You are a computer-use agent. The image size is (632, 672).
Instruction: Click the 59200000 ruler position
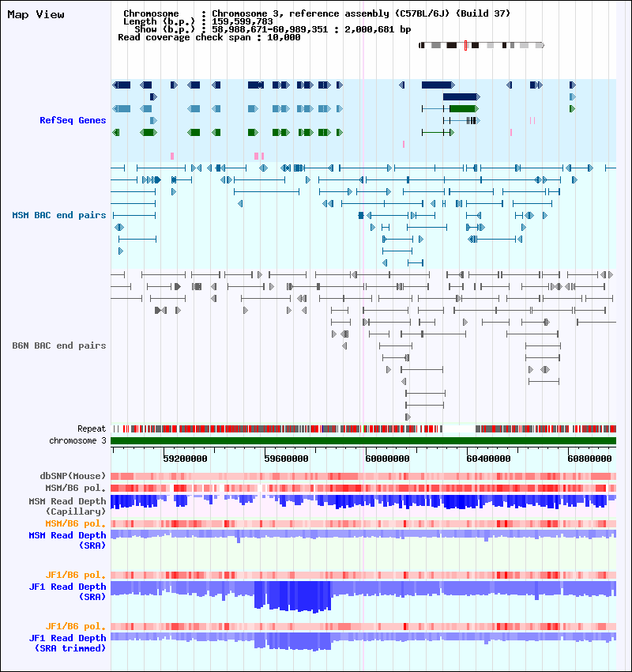pyautogui.click(x=185, y=459)
